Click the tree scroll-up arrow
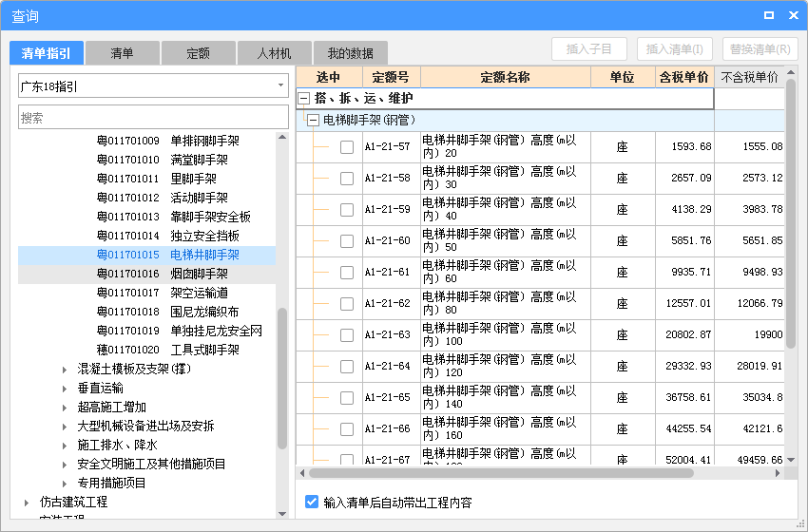Viewport: 808px width, 532px height. click(x=282, y=137)
